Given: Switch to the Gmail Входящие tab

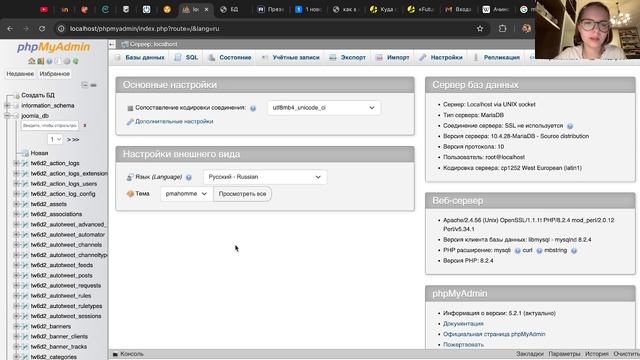Looking at the screenshot, I should click(458, 9).
